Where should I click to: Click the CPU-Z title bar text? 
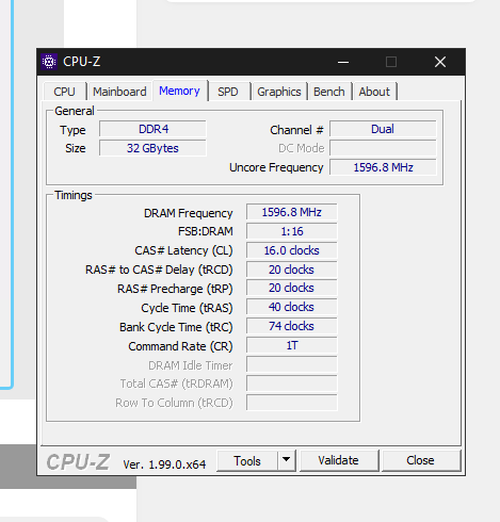(x=82, y=62)
